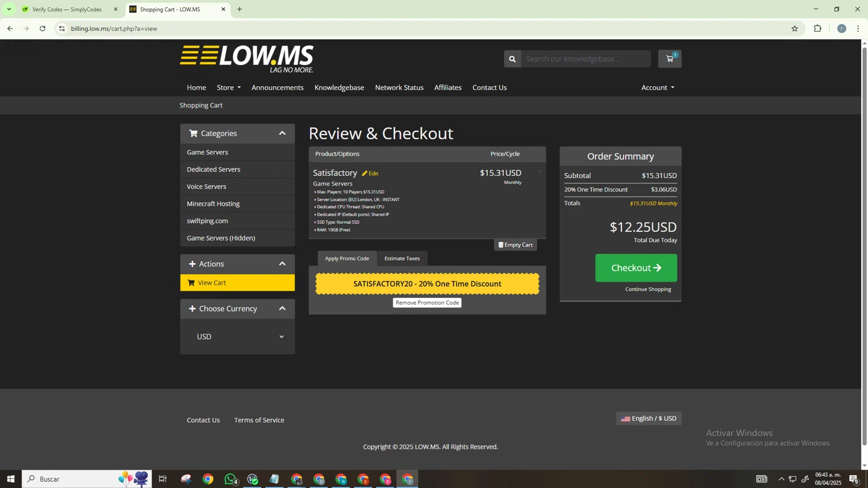Open the shopping cart icon in header

(x=670, y=58)
